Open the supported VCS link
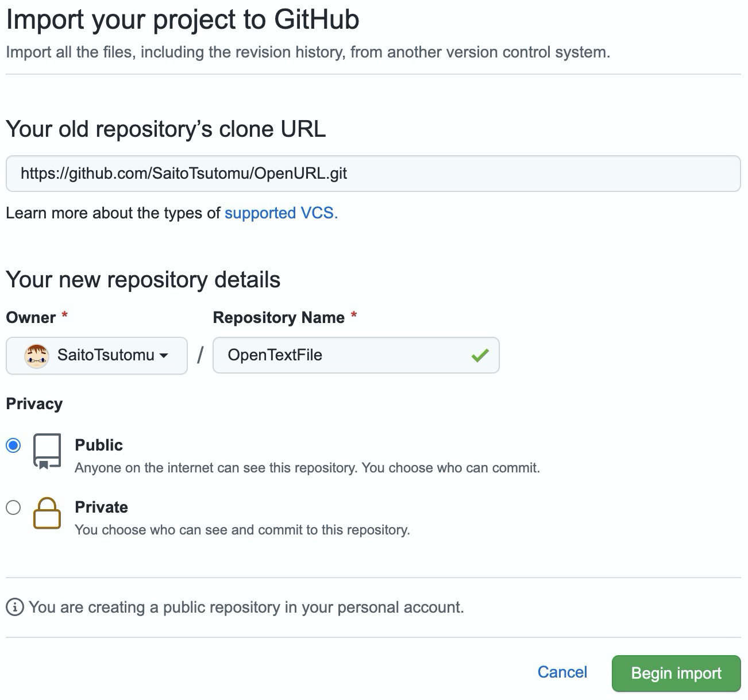 click(281, 213)
